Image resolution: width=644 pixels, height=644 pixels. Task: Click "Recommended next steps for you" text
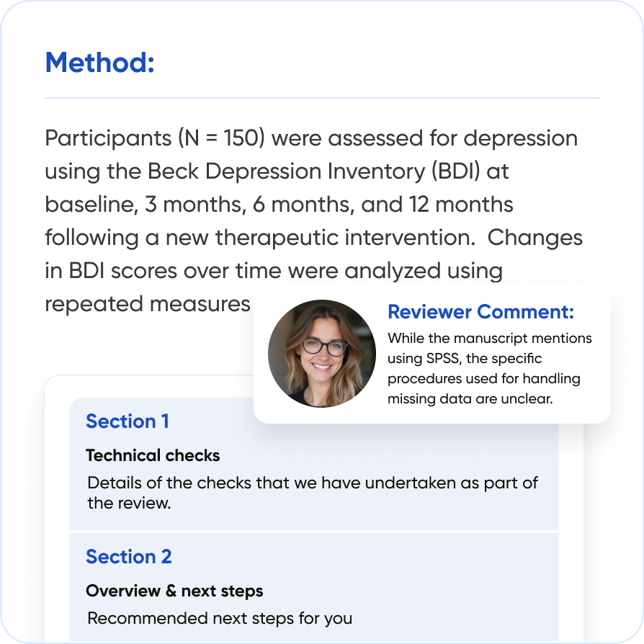220,618
